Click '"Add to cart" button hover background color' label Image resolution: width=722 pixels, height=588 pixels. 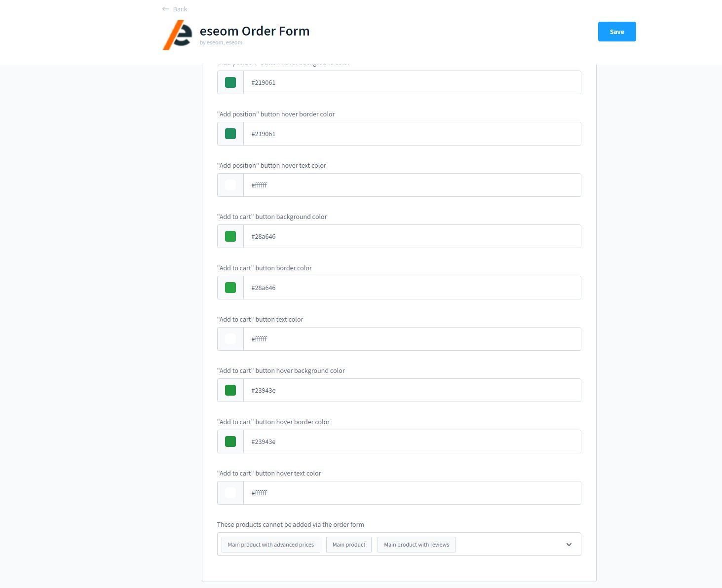coord(281,370)
